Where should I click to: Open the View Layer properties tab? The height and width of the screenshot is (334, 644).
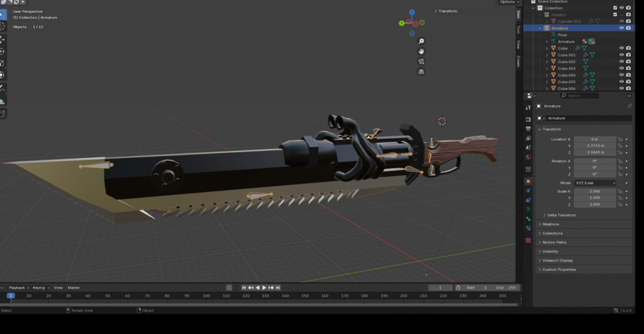pos(528,138)
